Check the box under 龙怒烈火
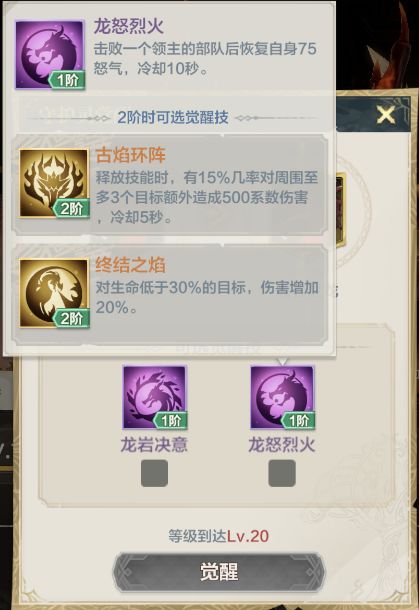The width and height of the screenshot is (419, 610). [282, 473]
